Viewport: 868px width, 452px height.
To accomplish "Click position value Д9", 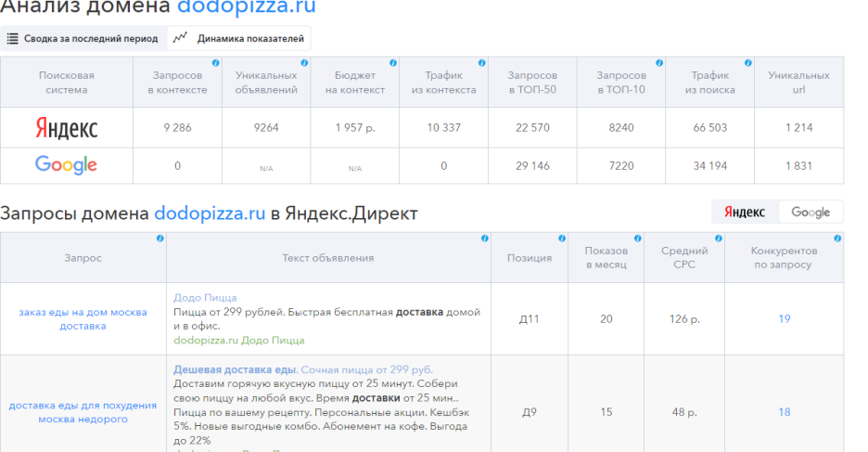I will coord(530,412).
